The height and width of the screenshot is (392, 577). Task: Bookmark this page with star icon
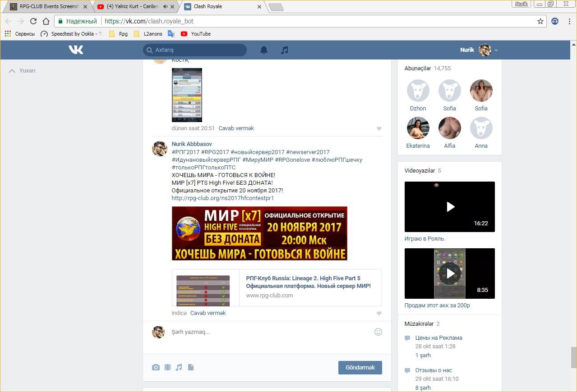tap(540, 21)
